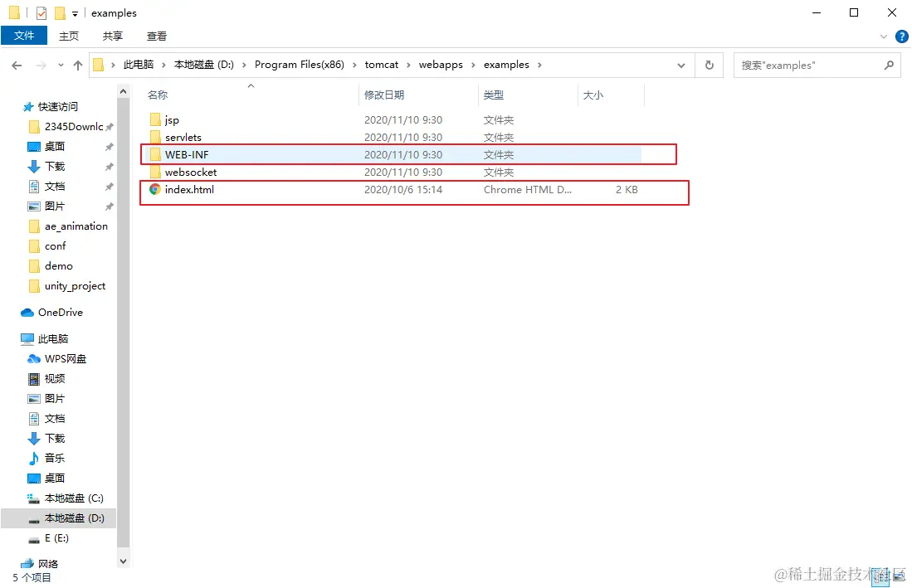Open 音乐 music note item
This screenshot has width=912, height=588.
pos(55,458)
